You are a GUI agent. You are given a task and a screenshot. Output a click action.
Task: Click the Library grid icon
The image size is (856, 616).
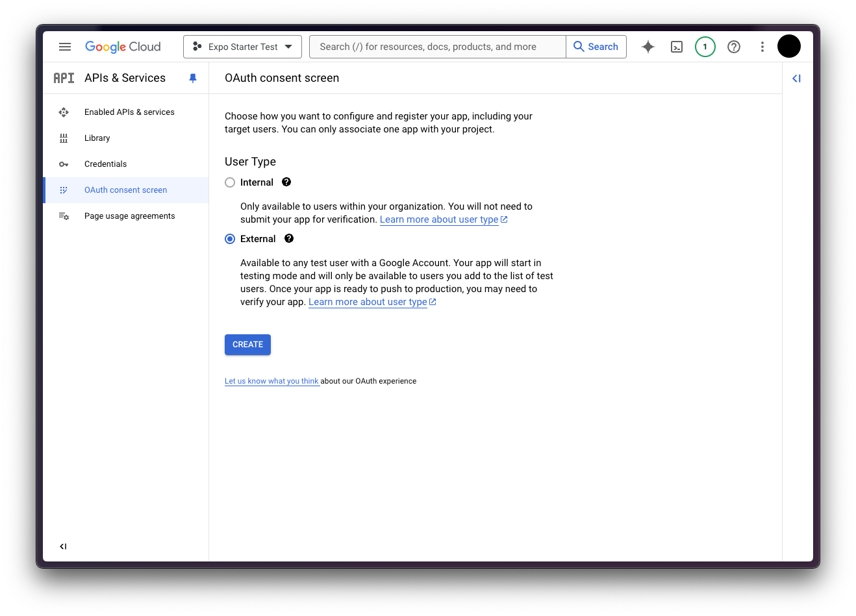coord(64,138)
